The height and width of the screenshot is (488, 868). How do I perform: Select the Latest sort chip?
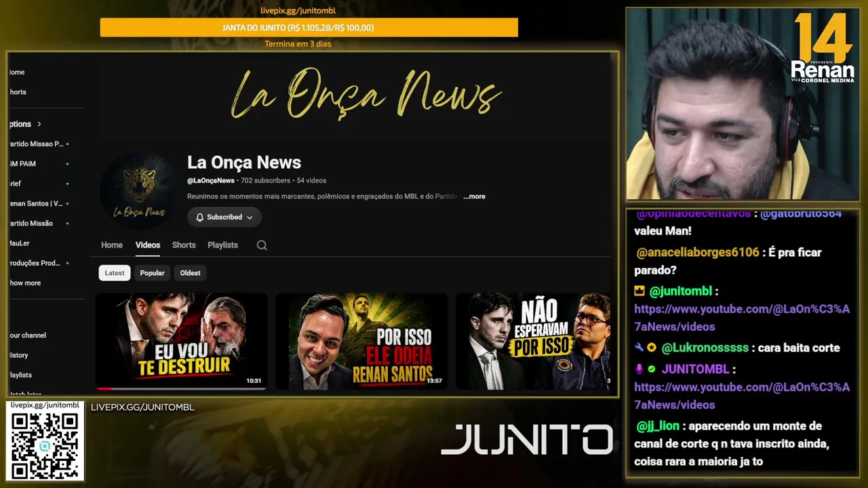(x=115, y=273)
